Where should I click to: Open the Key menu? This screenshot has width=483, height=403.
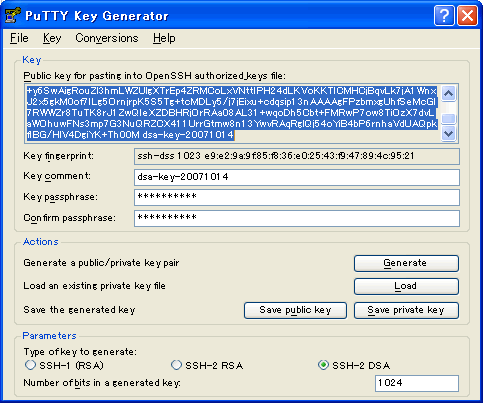(52, 38)
